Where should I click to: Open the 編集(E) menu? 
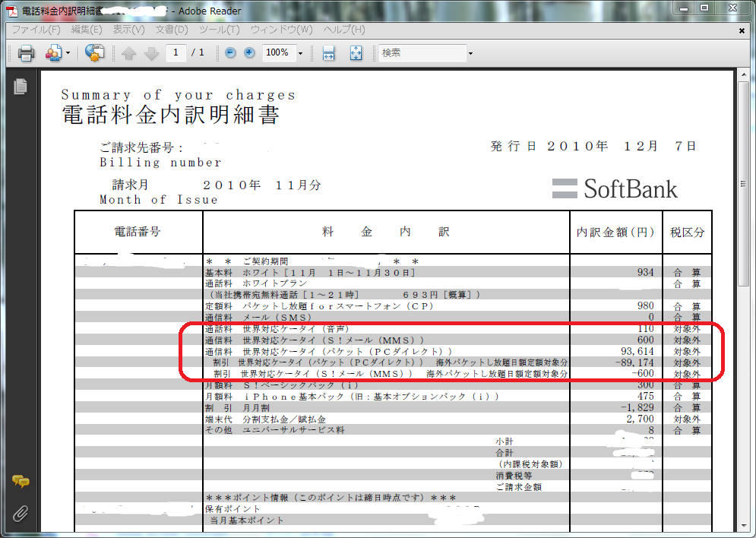tap(87, 30)
